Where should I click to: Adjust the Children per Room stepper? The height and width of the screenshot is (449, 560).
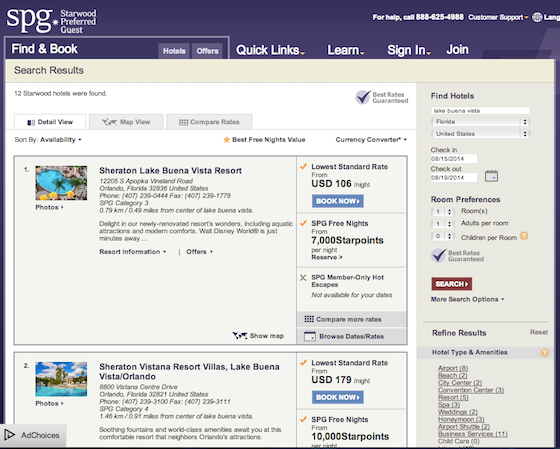pos(442,236)
